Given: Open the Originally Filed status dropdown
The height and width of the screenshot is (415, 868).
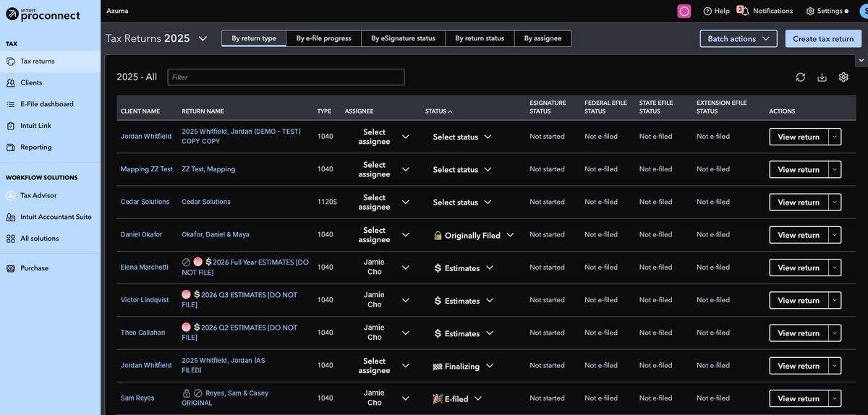Looking at the screenshot, I should tap(474, 235).
